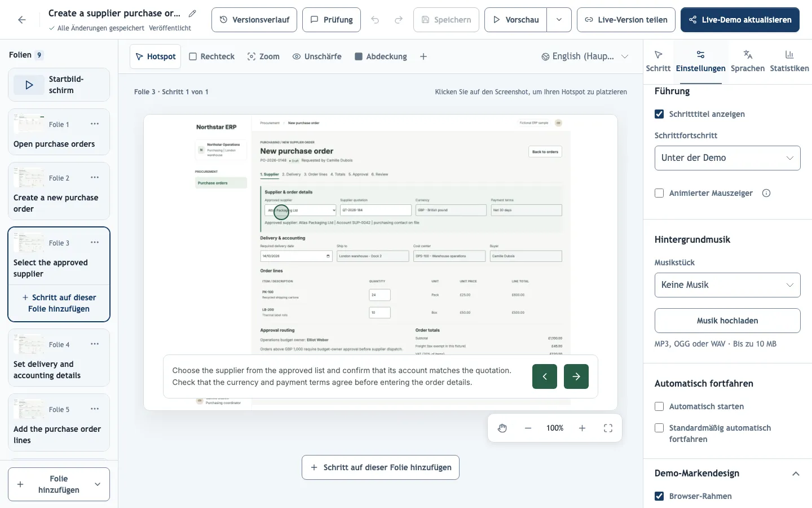This screenshot has height=508, width=812.
Task: Click the redo arrow icon
Action: (x=399, y=20)
